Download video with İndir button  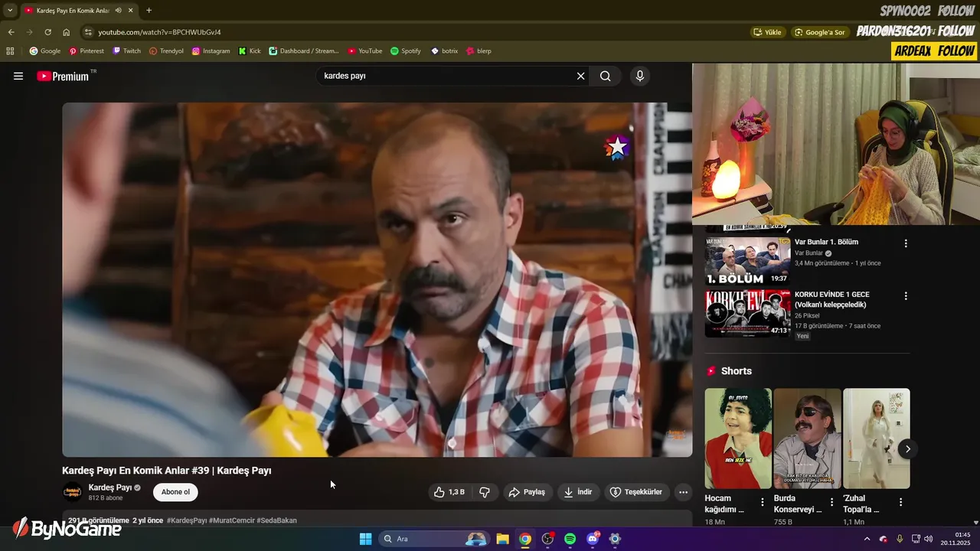tap(578, 492)
